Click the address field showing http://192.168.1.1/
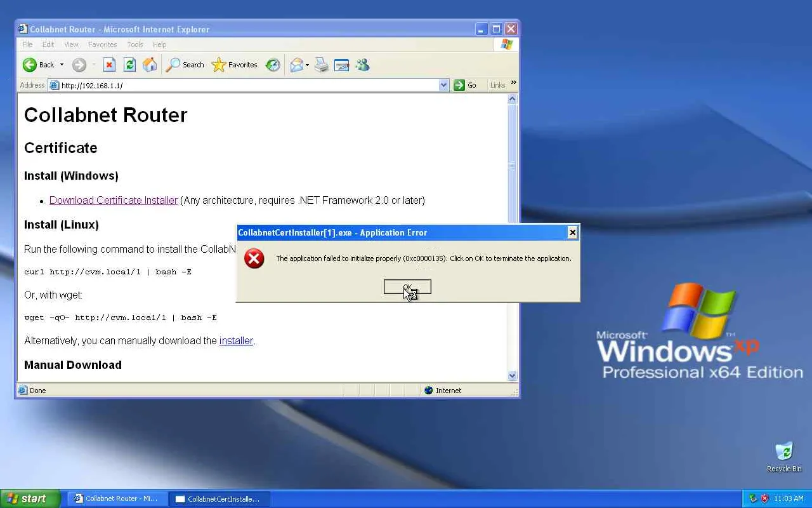812x508 pixels. 249,85
